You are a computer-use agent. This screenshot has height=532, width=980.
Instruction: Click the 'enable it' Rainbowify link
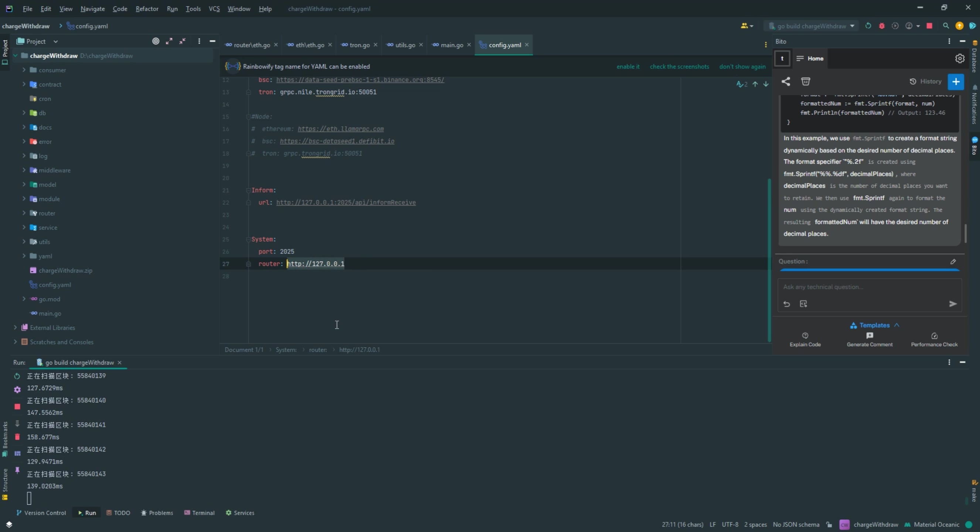click(628, 66)
